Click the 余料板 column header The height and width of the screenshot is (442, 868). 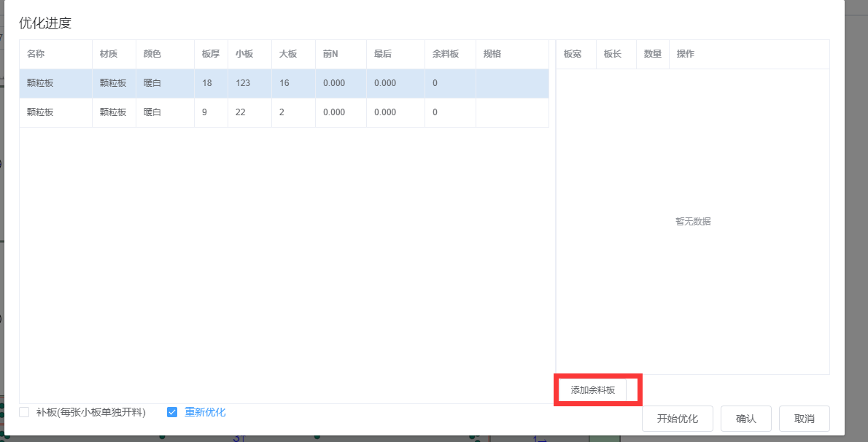click(446, 54)
